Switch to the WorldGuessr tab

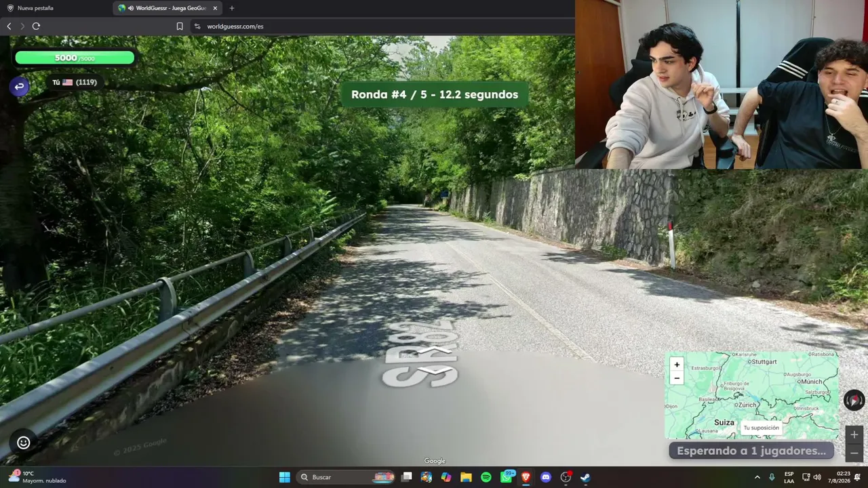[x=168, y=8]
